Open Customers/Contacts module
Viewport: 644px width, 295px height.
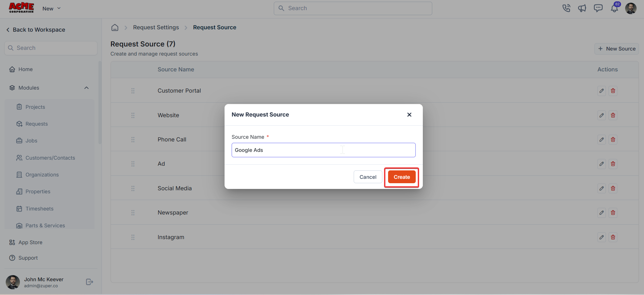pos(46,158)
